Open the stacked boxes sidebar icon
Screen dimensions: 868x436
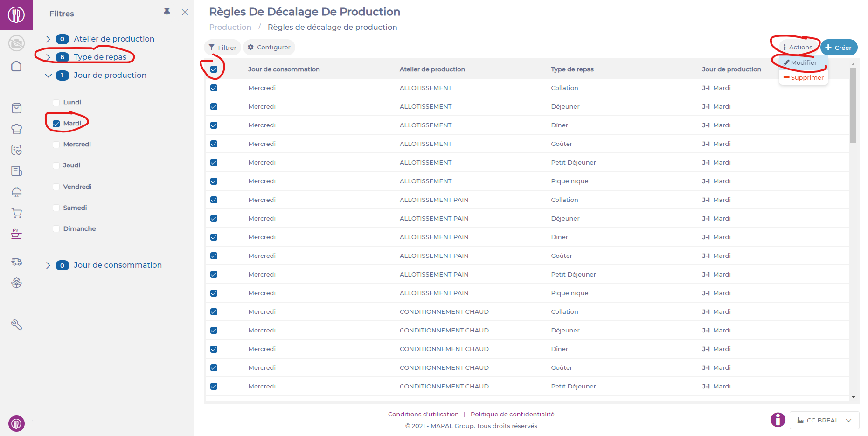pos(16,283)
